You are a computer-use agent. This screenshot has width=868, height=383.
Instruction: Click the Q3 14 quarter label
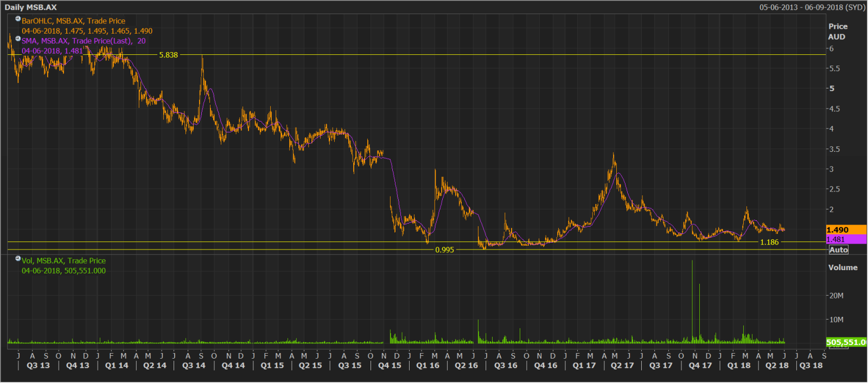(194, 366)
